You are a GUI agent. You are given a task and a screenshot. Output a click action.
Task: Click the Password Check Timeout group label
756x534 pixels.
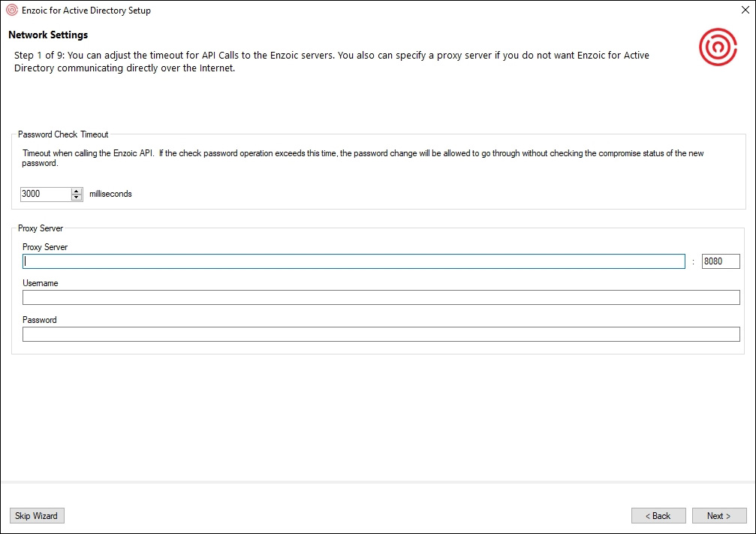pyautogui.click(x=63, y=134)
